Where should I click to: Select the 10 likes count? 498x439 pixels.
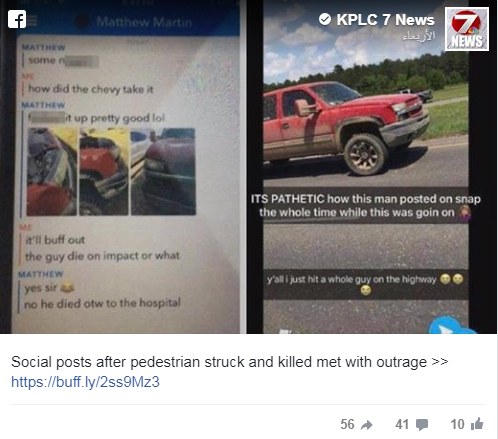coord(457,424)
